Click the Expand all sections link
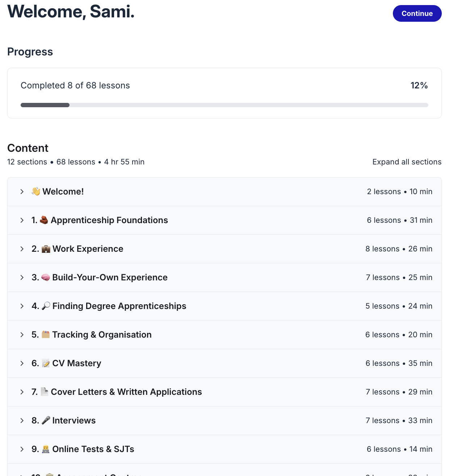This screenshot has width=449, height=476. pyautogui.click(x=407, y=162)
